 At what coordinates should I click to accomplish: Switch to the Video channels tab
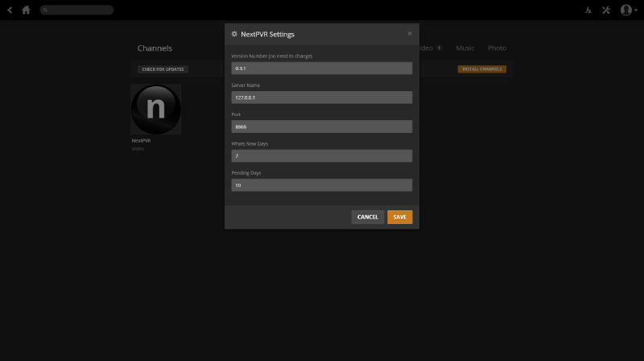431,48
